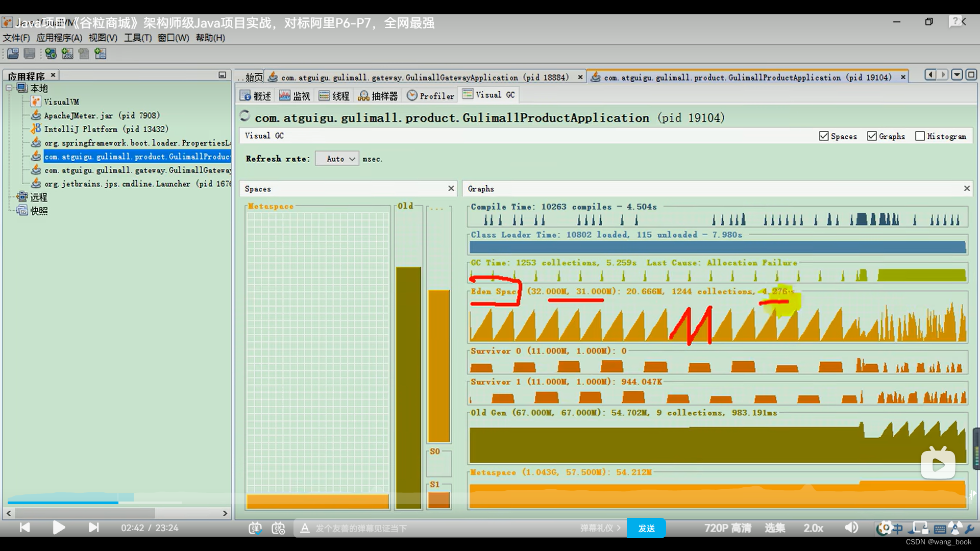The width and height of the screenshot is (980, 551).
Task: Open the 窗口(W) menu
Action: [174, 38]
